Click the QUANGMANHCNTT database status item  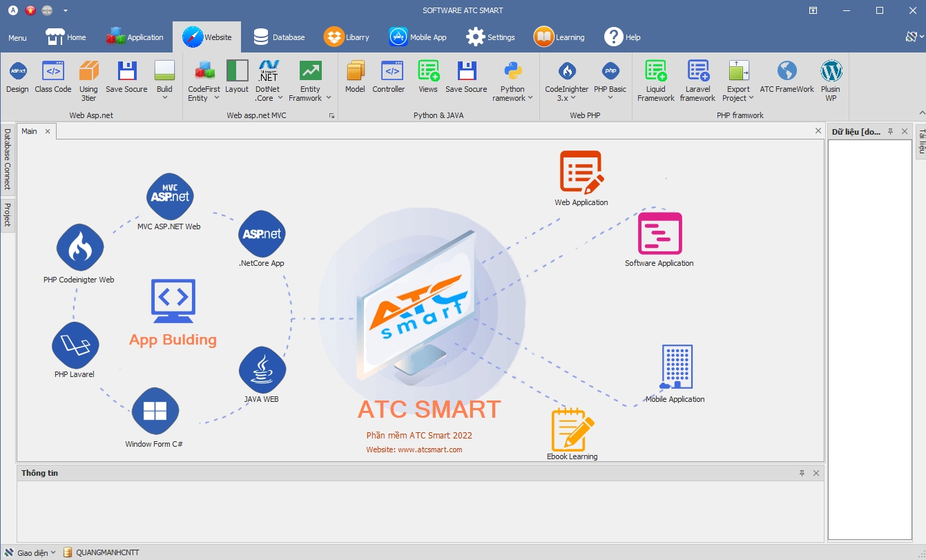pos(101,552)
